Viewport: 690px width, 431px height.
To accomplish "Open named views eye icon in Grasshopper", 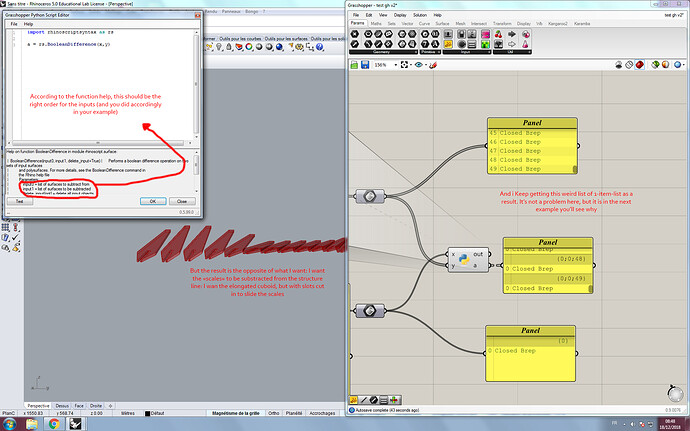I will [418, 65].
